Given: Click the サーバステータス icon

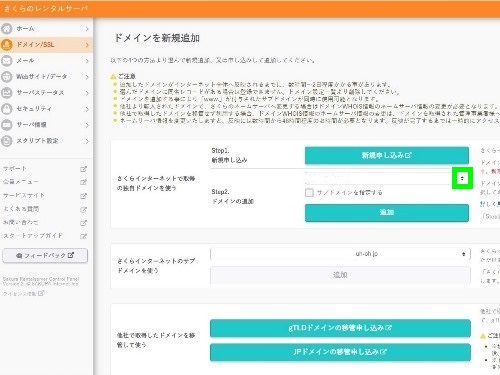Looking at the screenshot, I should (x=7, y=93).
